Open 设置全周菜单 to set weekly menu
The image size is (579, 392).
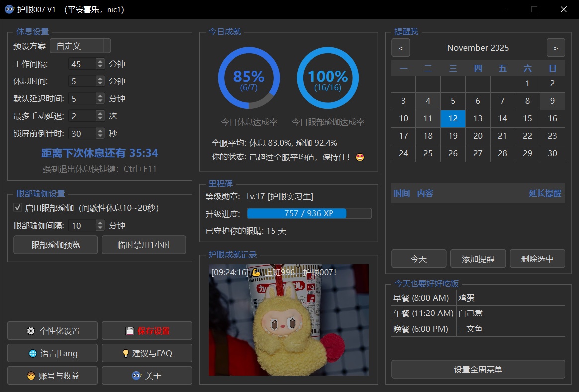point(478,369)
